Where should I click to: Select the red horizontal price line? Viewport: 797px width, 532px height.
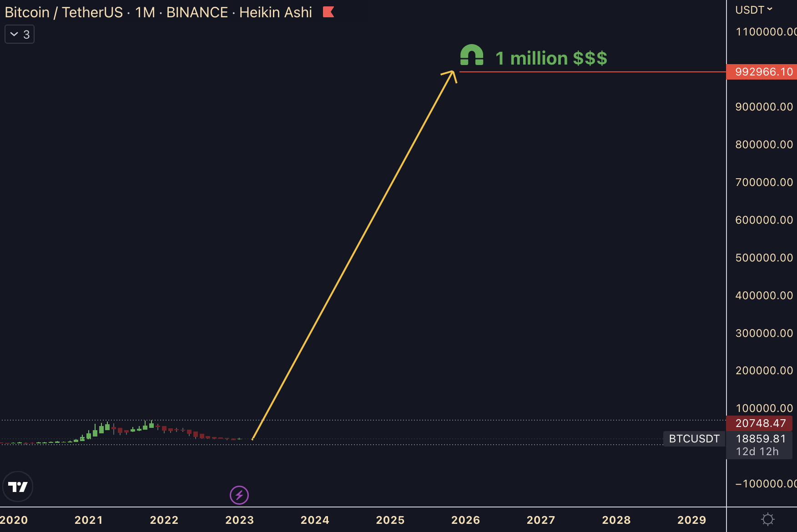click(591, 72)
